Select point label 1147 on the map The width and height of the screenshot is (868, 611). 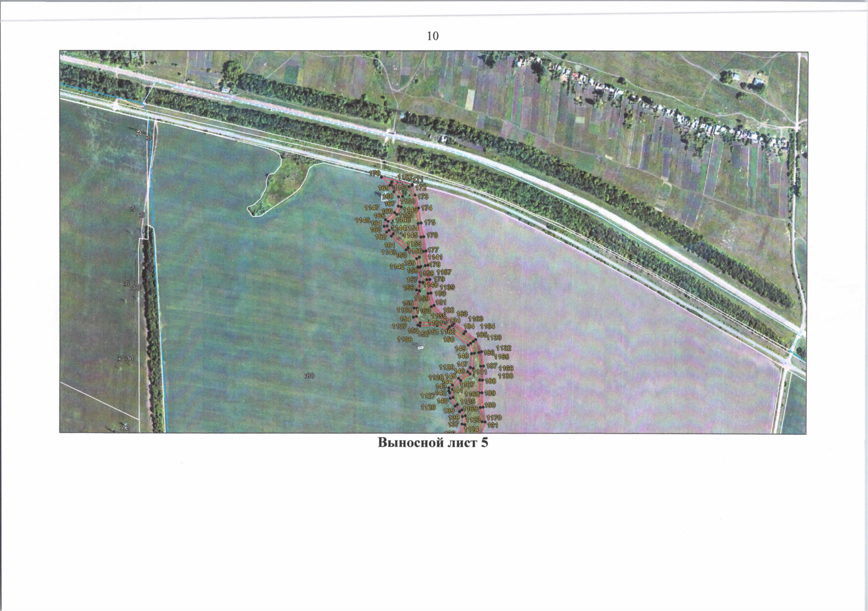372,208
